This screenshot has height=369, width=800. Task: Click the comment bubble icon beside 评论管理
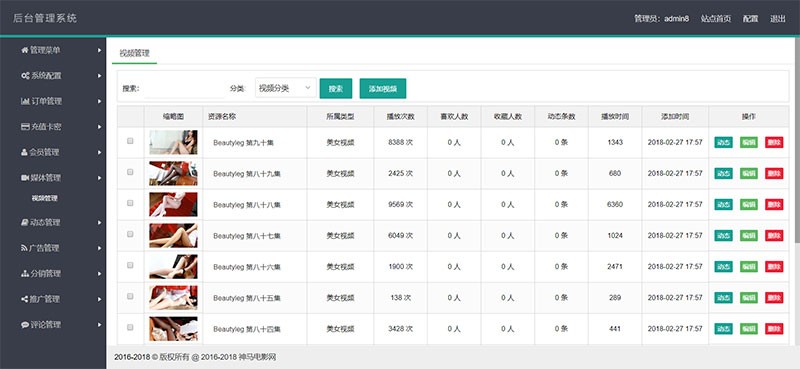[24, 325]
